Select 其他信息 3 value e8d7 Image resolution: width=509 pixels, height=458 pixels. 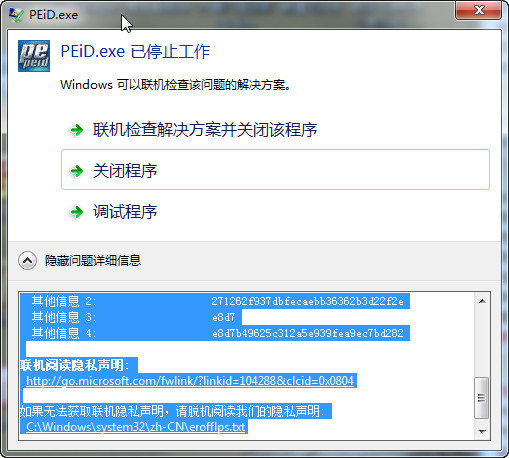click(224, 317)
